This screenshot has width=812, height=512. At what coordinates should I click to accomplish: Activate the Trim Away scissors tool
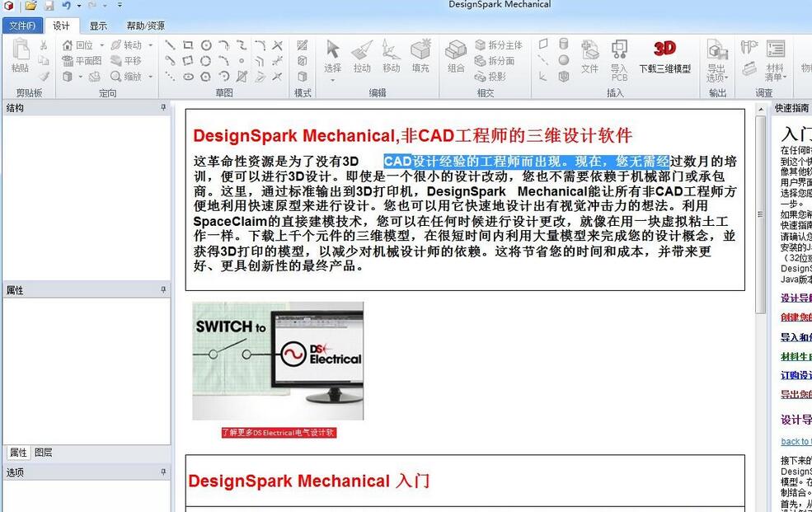pyautogui.click(x=278, y=45)
